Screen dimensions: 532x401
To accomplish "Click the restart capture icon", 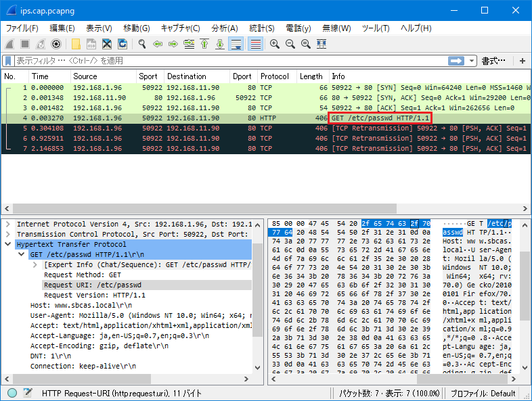I will click(x=41, y=44).
